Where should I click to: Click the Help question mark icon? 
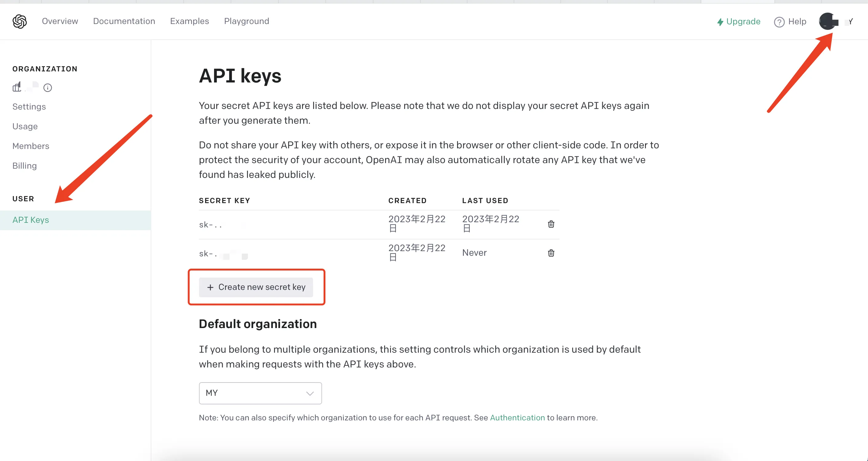tap(779, 22)
